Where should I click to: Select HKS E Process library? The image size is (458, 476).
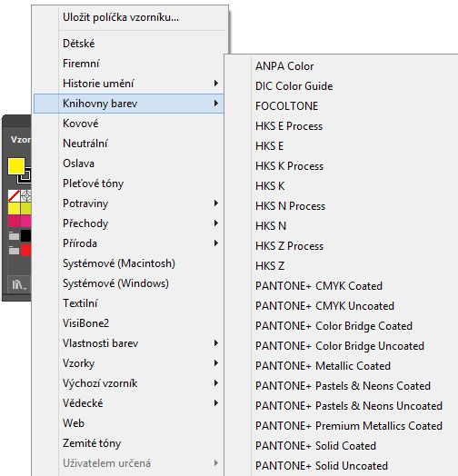tap(342, 126)
